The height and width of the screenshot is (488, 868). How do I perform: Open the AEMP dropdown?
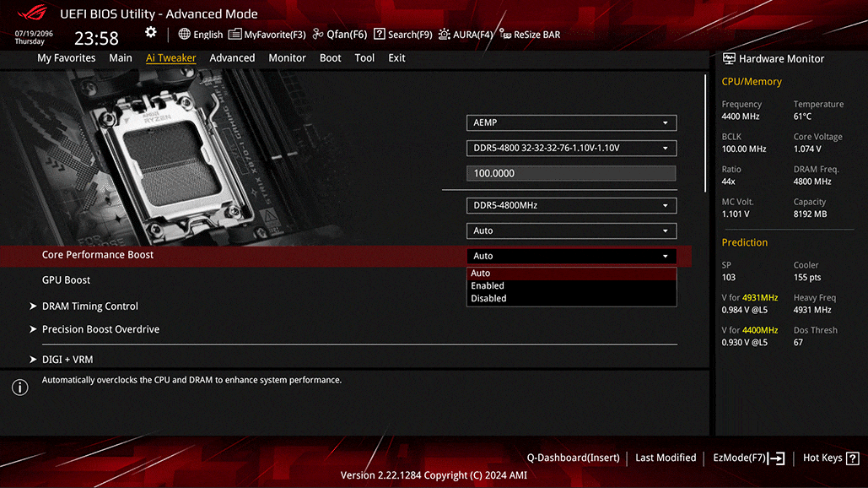tap(571, 122)
